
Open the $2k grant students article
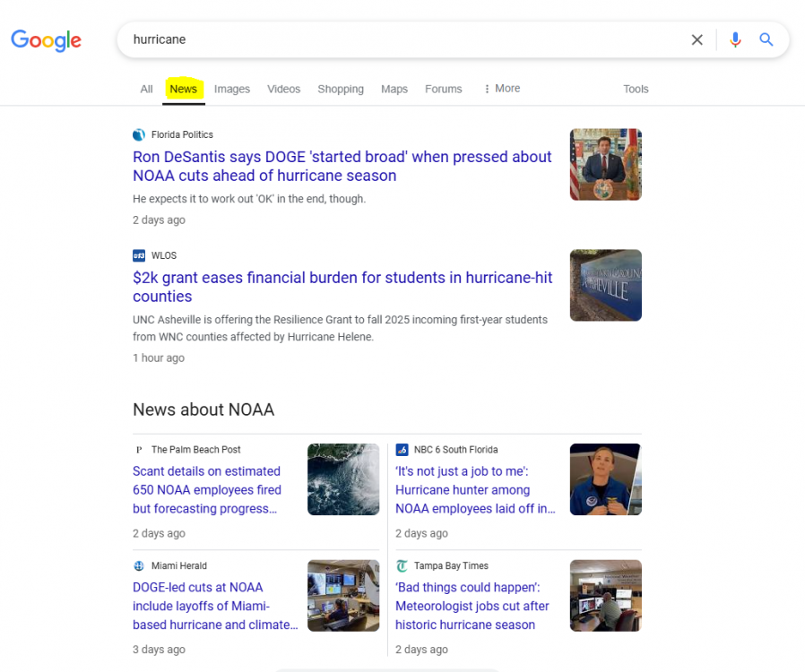[342, 287]
